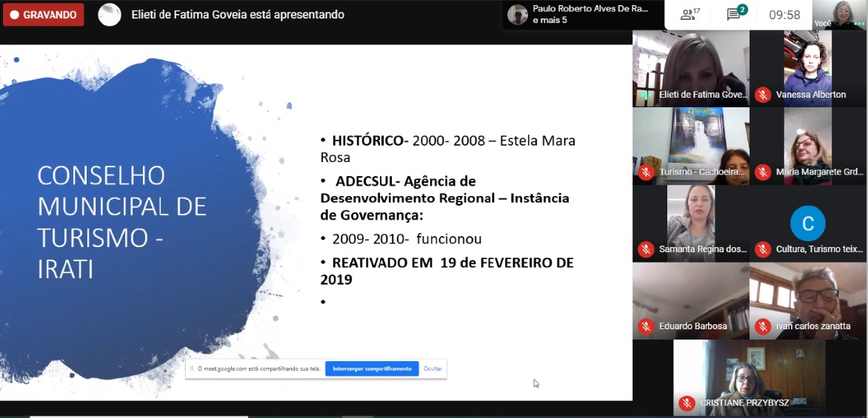868x418 pixels.
Task: Click the 09:58 meeting clock
Action: point(784,15)
